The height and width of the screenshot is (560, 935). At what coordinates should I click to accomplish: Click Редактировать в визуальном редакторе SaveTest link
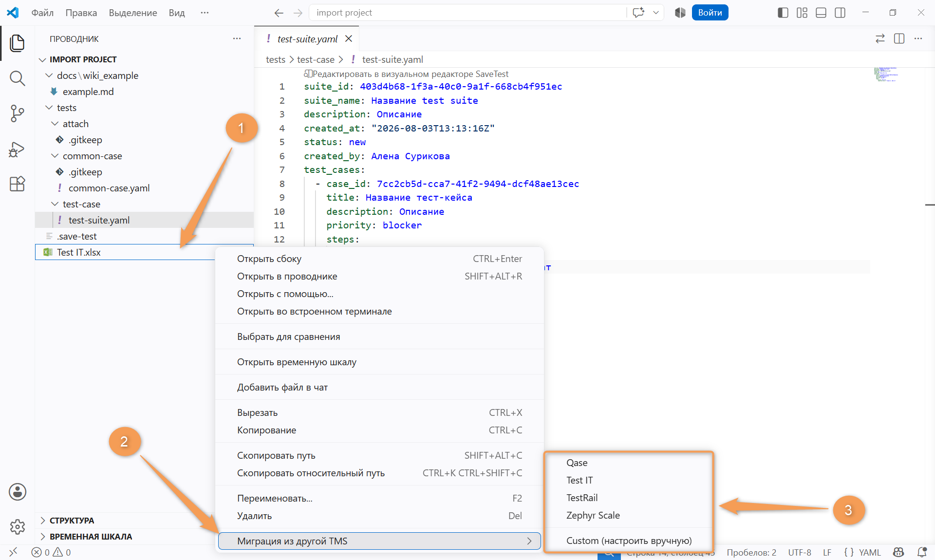pos(406,74)
